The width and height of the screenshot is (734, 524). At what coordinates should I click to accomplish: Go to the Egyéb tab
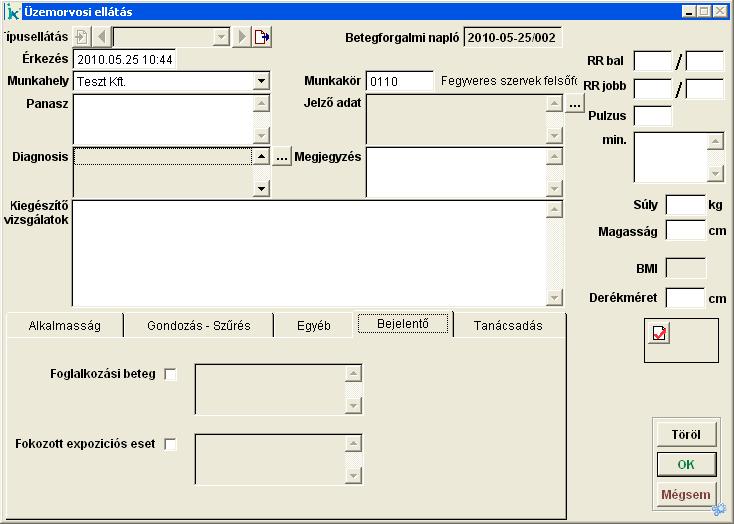pyautogui.click(x=313, y=325)
